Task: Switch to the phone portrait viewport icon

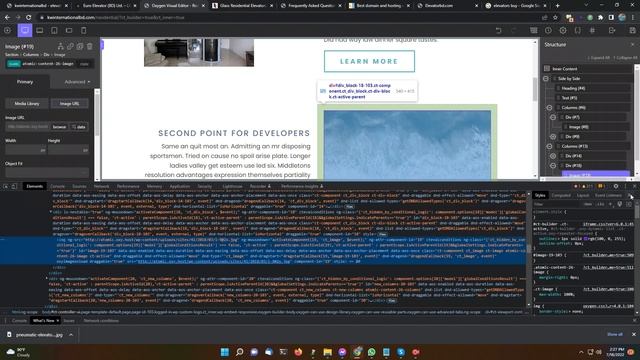Action: pyautogui.click(x=84, y=31)
